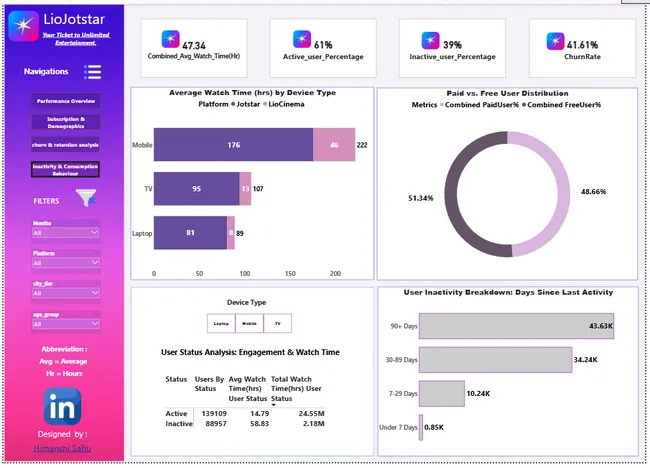Open Subscription & Demographics page
This screenshot has height=468, width=650.
(x=65, y=122)
